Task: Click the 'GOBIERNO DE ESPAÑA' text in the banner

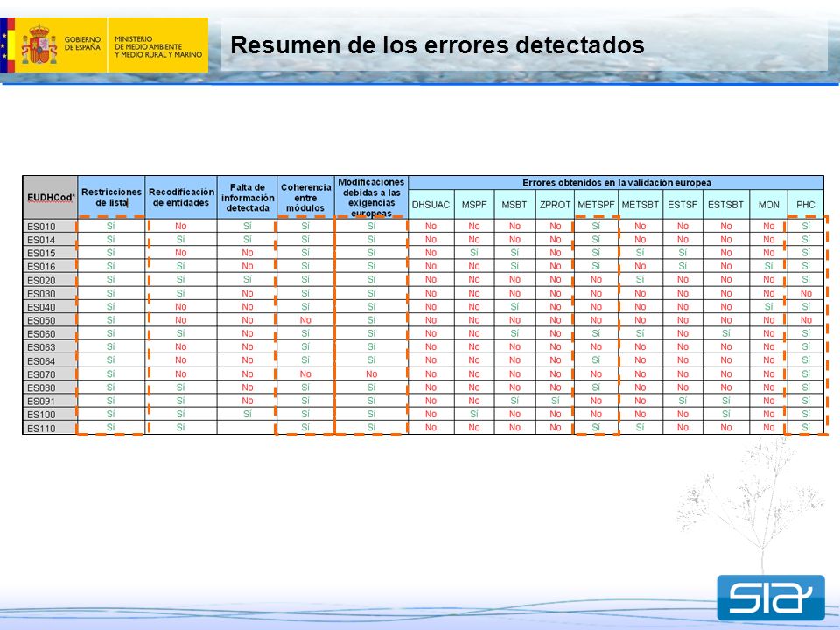Action: 82,44
